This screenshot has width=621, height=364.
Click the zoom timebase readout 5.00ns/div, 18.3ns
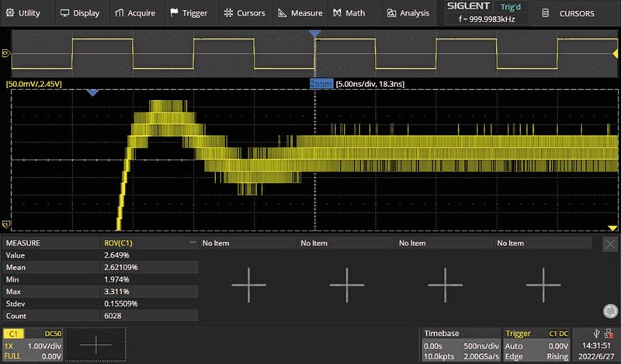coord(370,84)
